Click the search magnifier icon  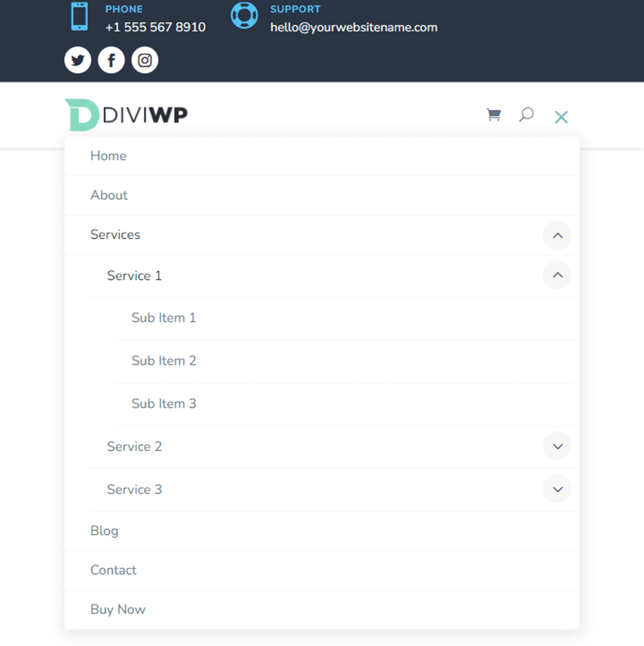pos(526,115)
